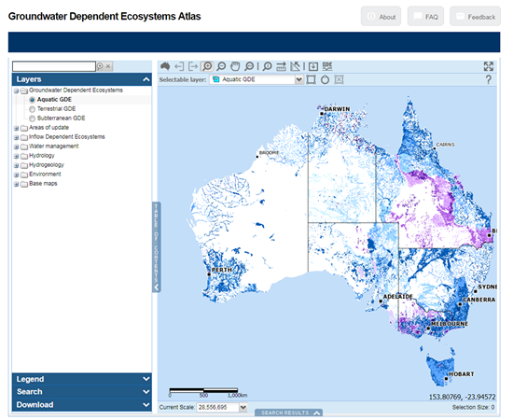Activate the pan hand tool

click(x=235, y=66)
